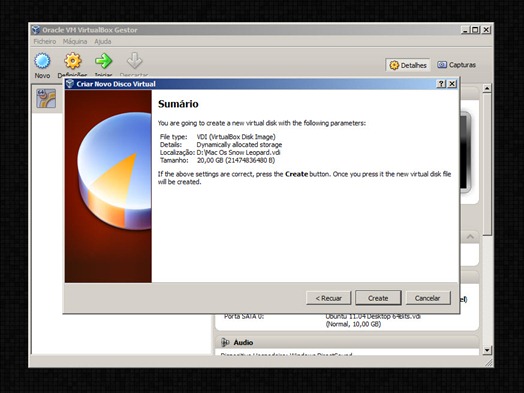Open the Máquina menu

coord(75,41)
